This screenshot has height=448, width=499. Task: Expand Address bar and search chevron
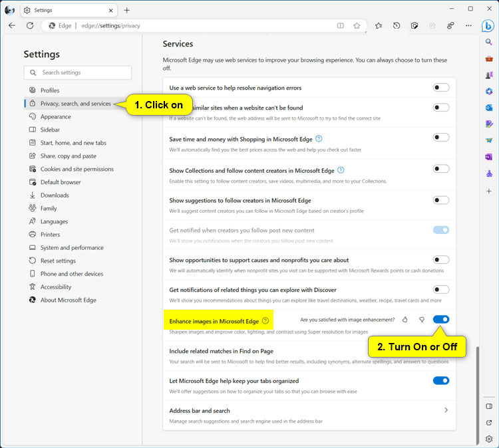click(446, 410)
